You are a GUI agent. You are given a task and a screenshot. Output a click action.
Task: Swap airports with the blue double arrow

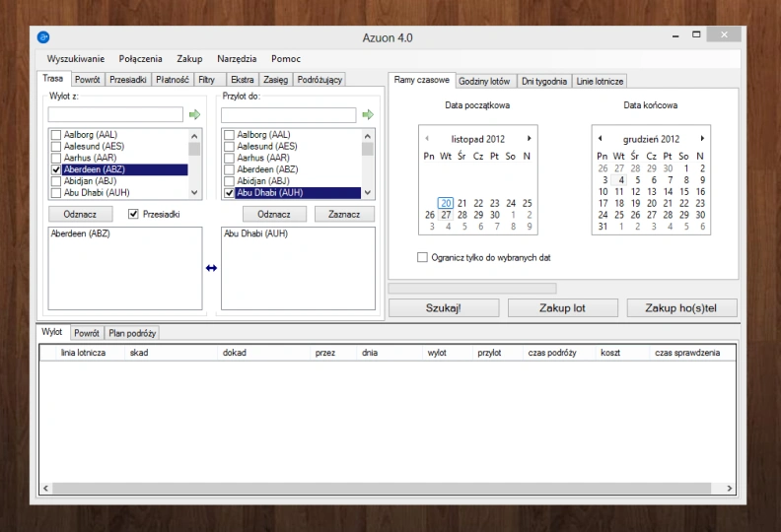point(211,268)
